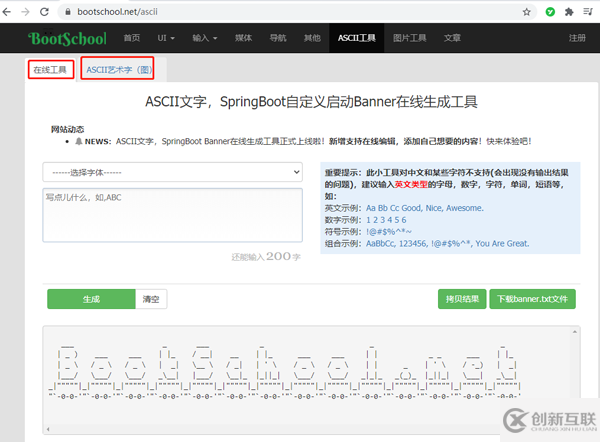
Task: Click the green 生成 button
Action: click(x=91, y=299)
